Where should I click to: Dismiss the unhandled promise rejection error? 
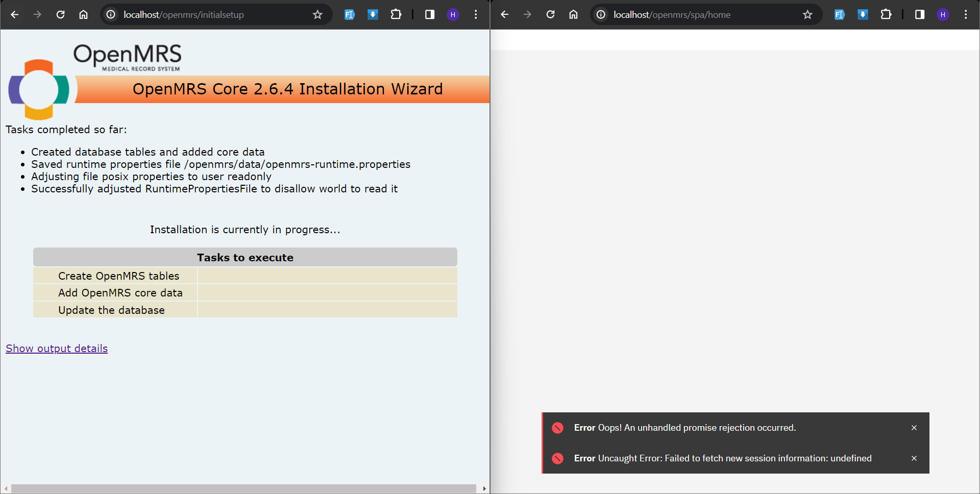(914, 428)
